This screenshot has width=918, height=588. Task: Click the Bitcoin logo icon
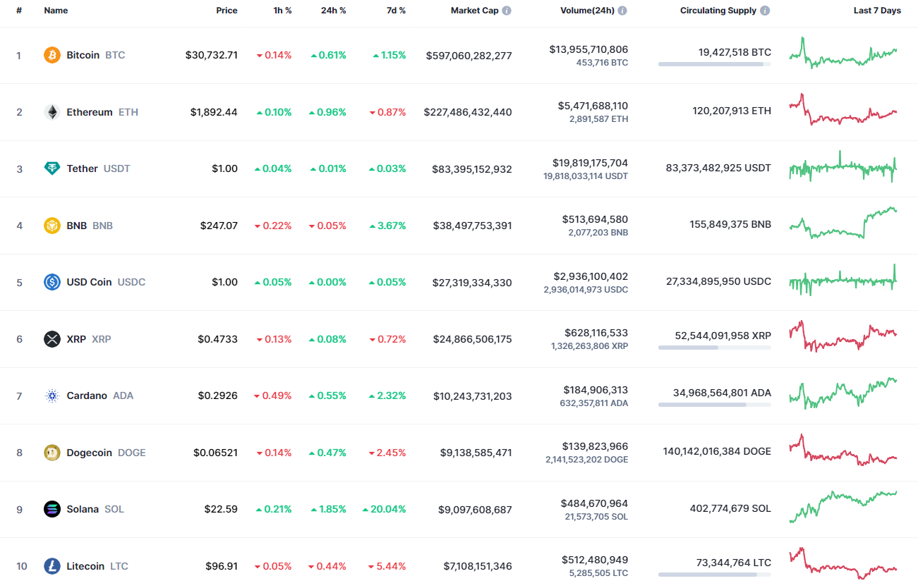coord(52,54)
